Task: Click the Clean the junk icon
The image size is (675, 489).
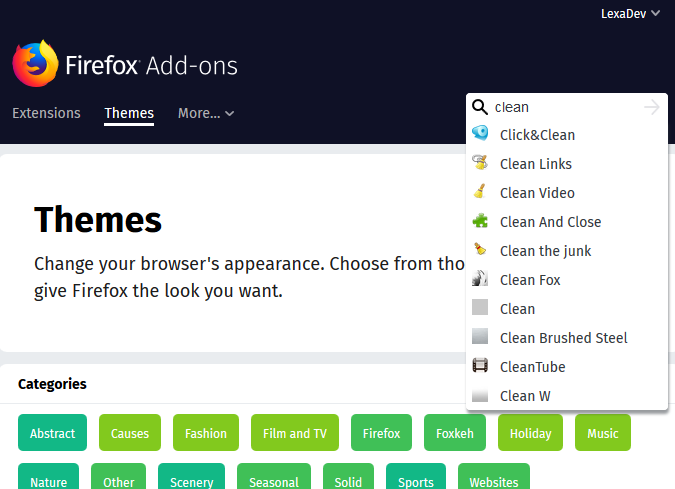Action: coord(480,250)
